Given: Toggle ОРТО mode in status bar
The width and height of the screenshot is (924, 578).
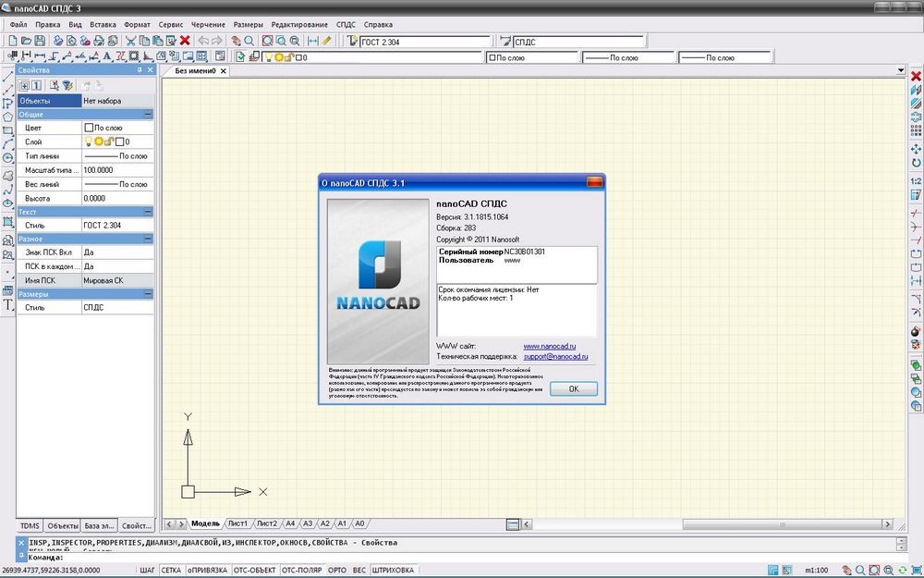Looking at the screenshot, I should (337, 571).
